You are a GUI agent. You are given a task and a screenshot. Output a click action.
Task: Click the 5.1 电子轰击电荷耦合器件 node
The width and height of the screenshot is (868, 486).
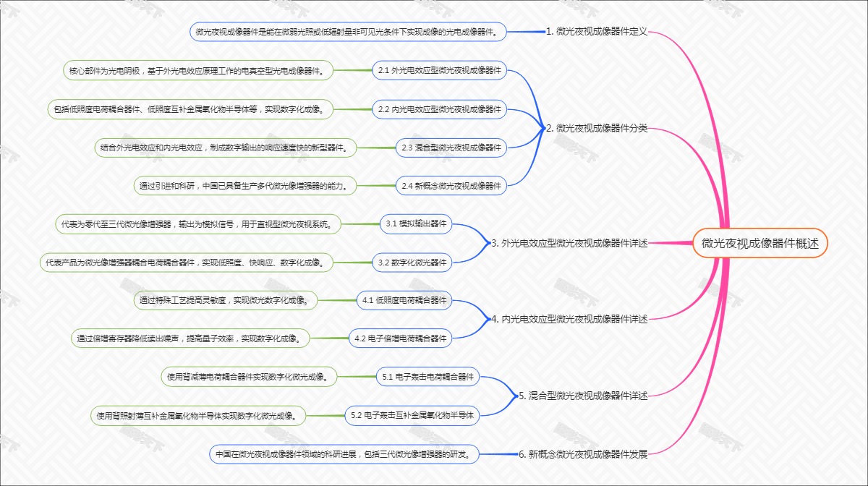tap(427, 377)
